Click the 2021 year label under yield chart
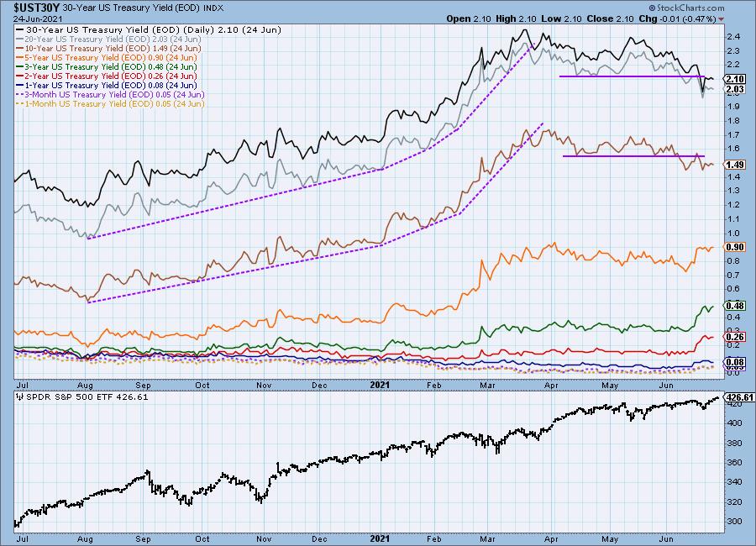This screenshot has width=756, height=546. [380, 385]
